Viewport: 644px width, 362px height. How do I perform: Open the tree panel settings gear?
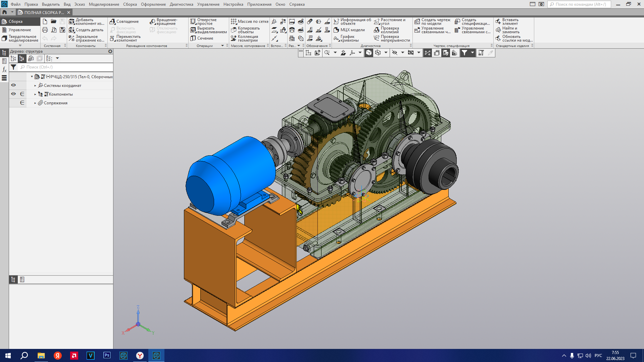pyautogui.click(x=110, y=51)
